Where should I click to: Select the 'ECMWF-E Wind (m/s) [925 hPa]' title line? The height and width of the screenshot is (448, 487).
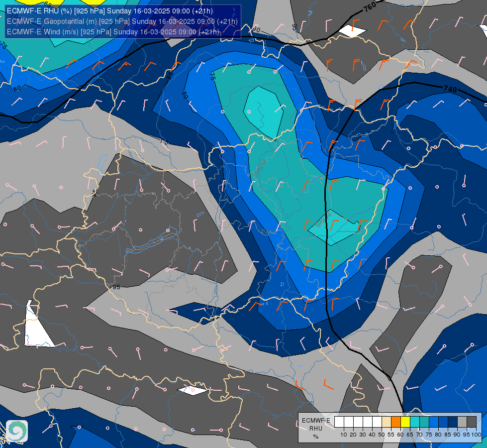[113, 32]
